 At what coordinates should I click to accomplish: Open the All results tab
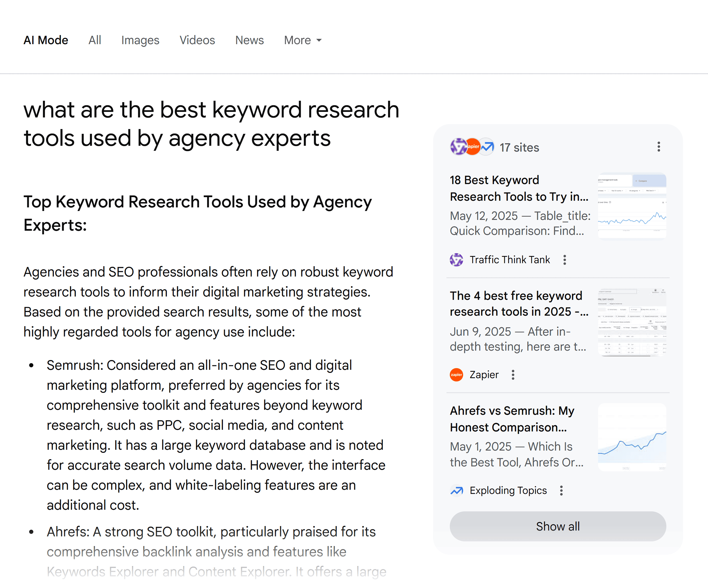pyautogui.click(x=95, y=40)
